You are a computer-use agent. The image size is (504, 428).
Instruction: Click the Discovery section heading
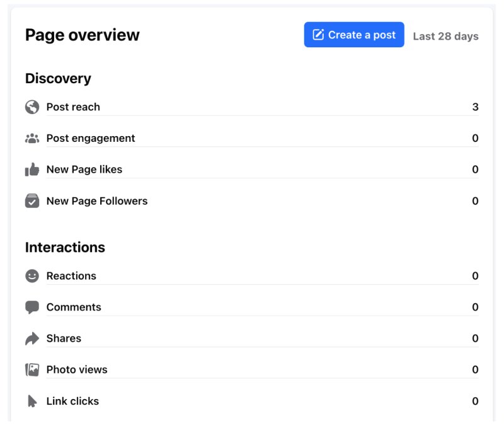[x=58, y=78]
